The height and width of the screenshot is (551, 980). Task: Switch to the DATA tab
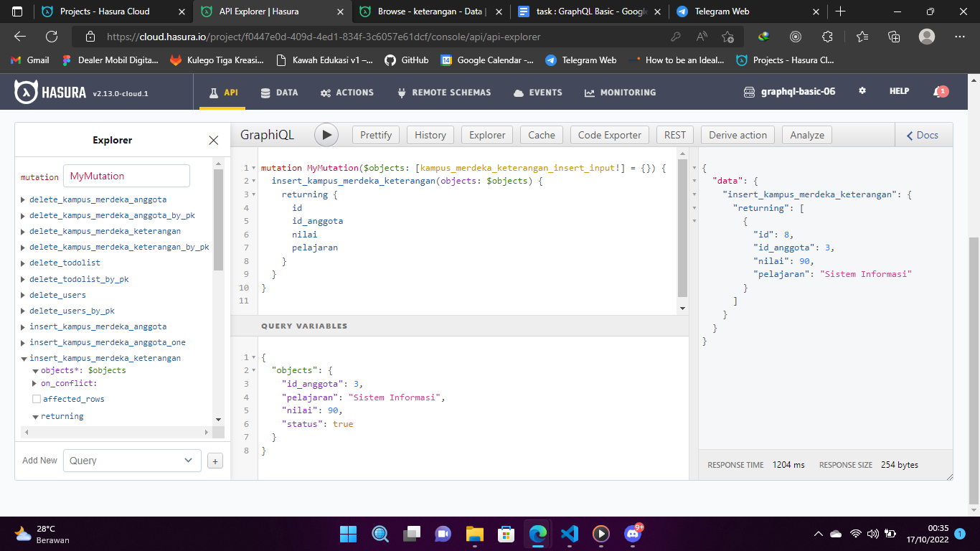[x=279, y=92]
